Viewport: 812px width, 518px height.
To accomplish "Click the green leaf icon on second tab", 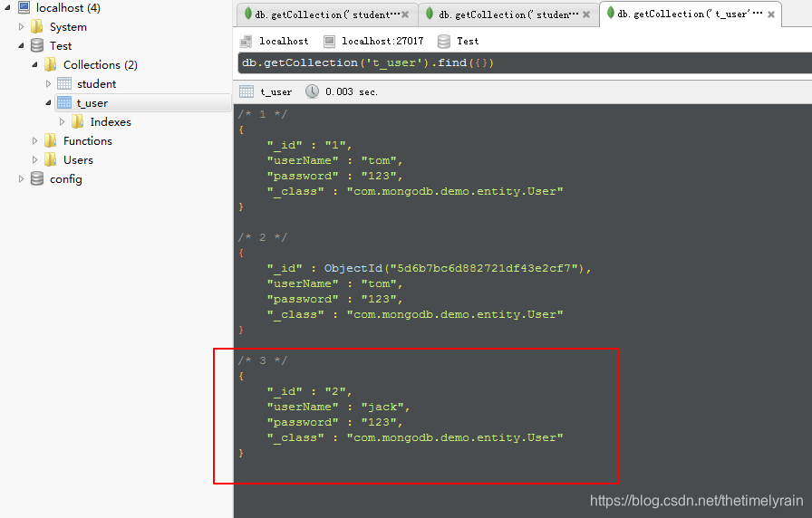I will (430, 14).
